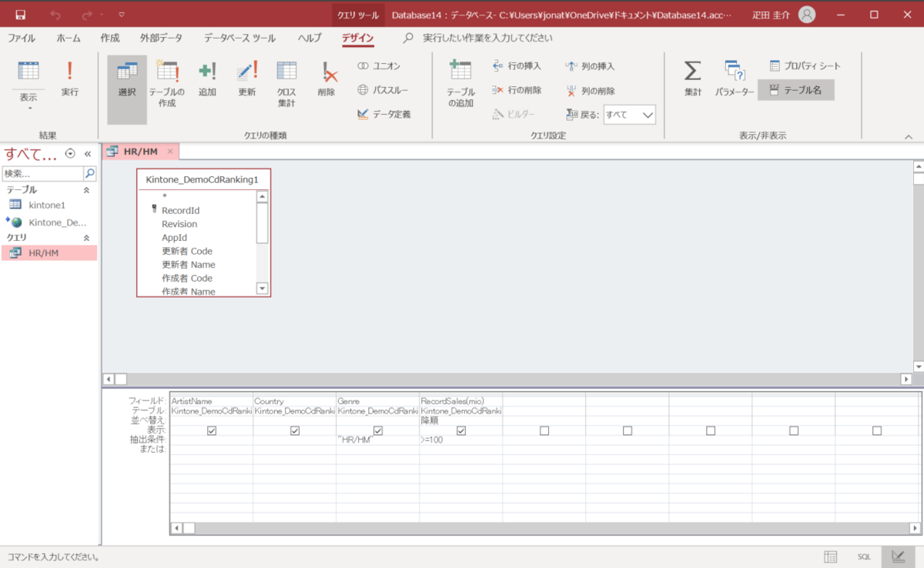Open the データベース ツール tab

pos(240,38)
